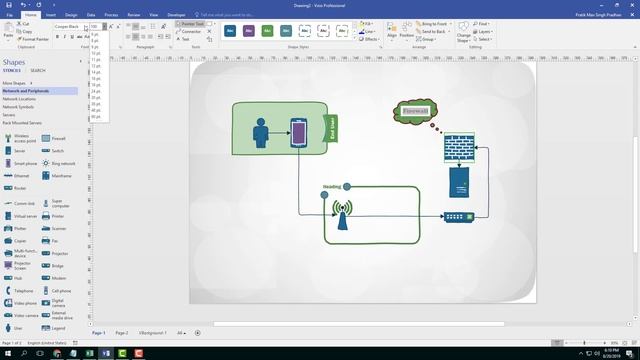The image size is (640, 360).
Task: Pick the Cell phone stencil shape
Action: pyautogui.click(x=57, y=291)
